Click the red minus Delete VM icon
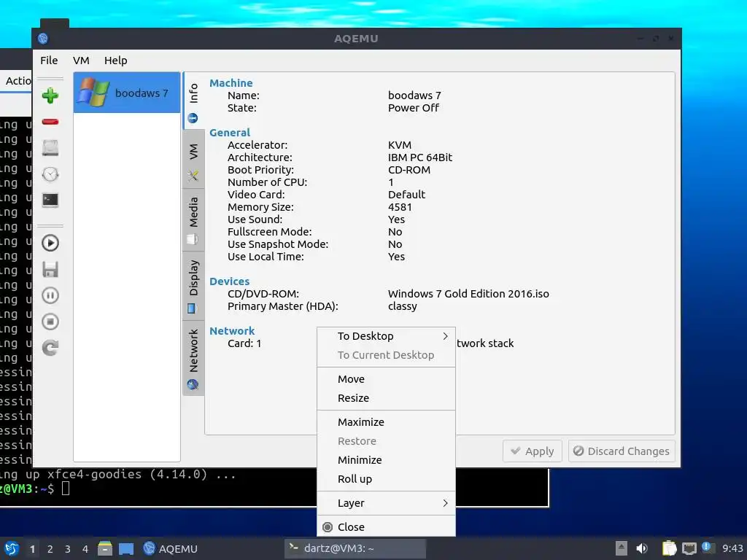Screen dimensions: 747x560 coord(50,122)
